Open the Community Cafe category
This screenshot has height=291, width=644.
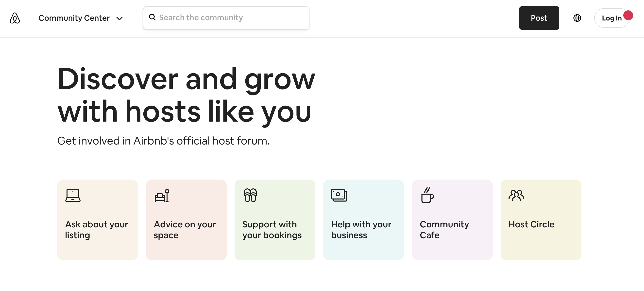tap(453, 220)
